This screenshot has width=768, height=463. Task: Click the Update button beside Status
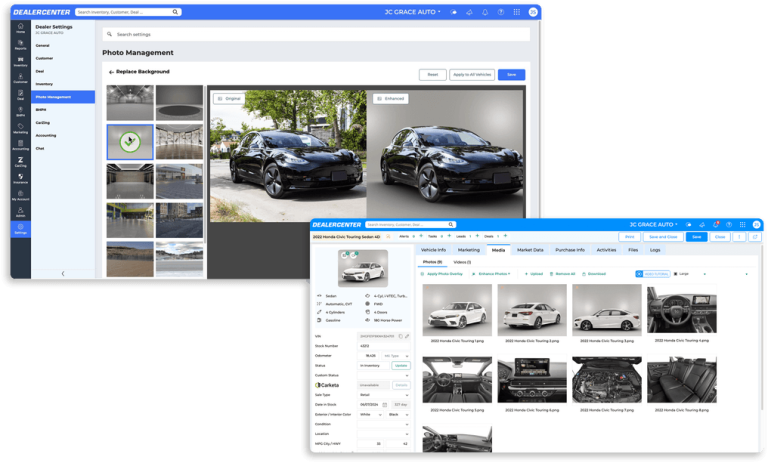coord(401,366)
